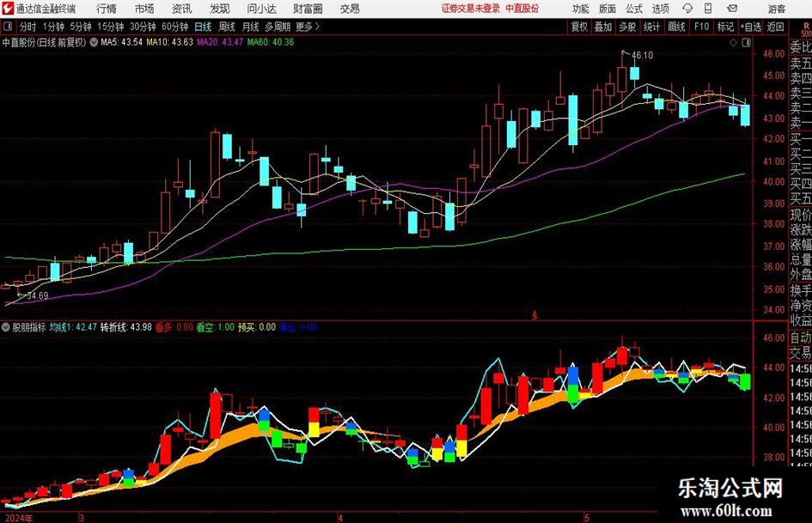Expand the 更多 periods dropdown
Viewport: 812px width, 523px height.
pos(308,27)
